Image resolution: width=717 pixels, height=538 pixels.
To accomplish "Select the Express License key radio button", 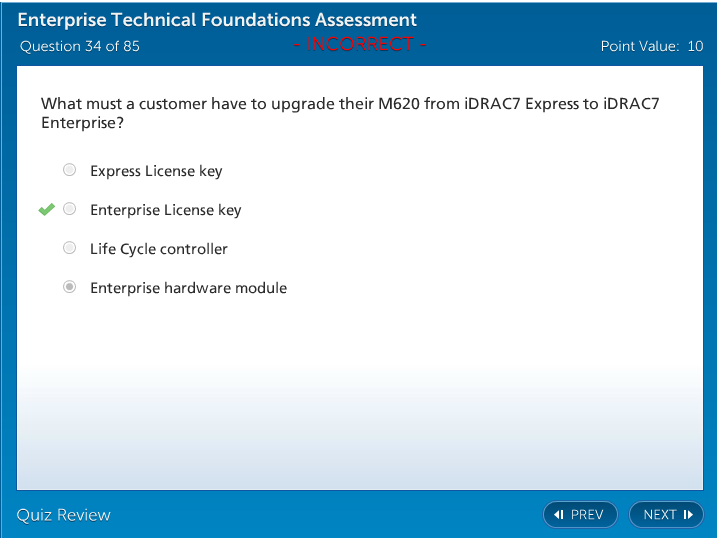I will pyautogui.click(x=69, y=170).
